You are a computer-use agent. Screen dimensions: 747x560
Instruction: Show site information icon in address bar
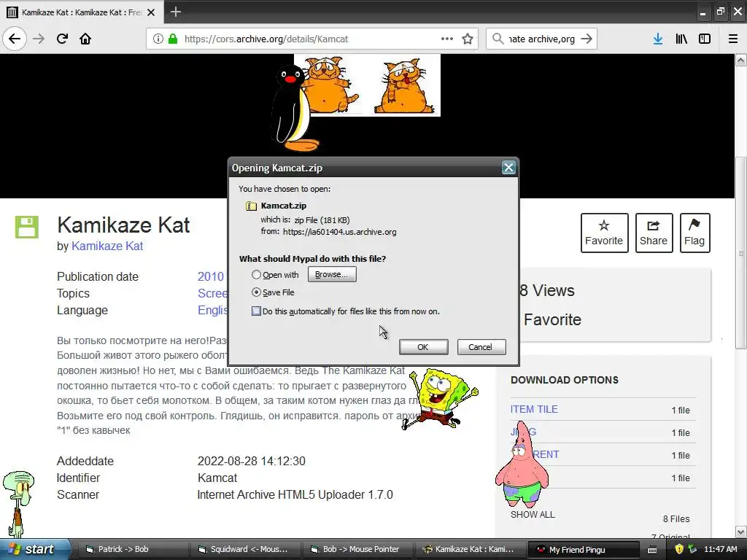coord(158,39)
